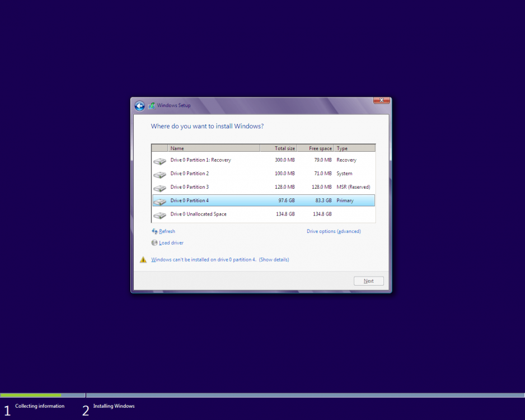The width and height of the screenshot is (525, 420).
Task: Select Drive 0 Unallocated Space row
Action: pos(264,214)
